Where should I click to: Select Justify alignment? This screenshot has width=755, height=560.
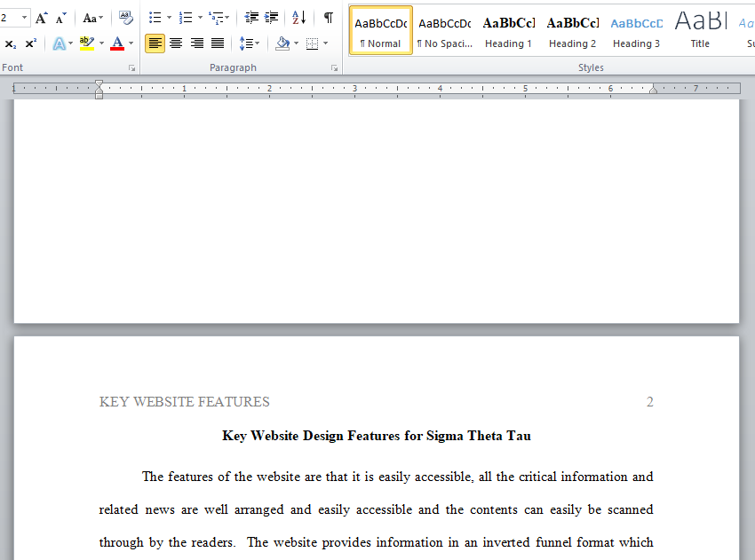click(218, 43)
